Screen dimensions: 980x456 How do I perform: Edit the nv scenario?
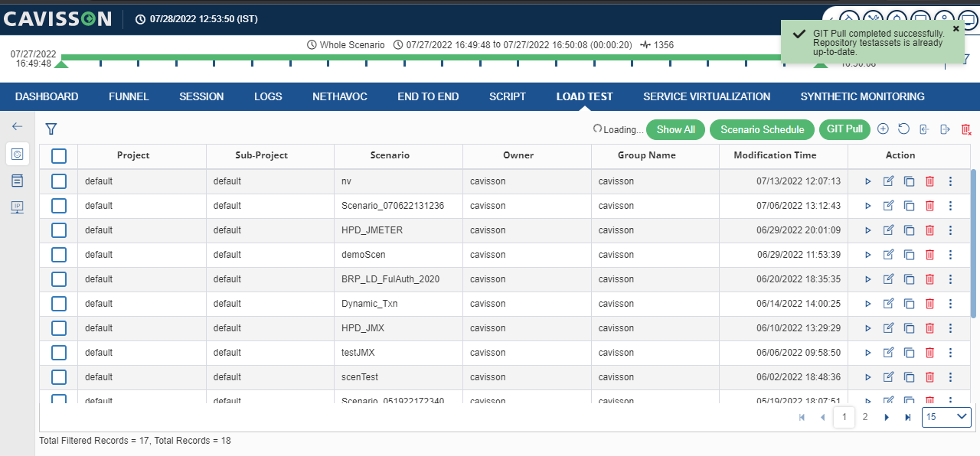888,181
